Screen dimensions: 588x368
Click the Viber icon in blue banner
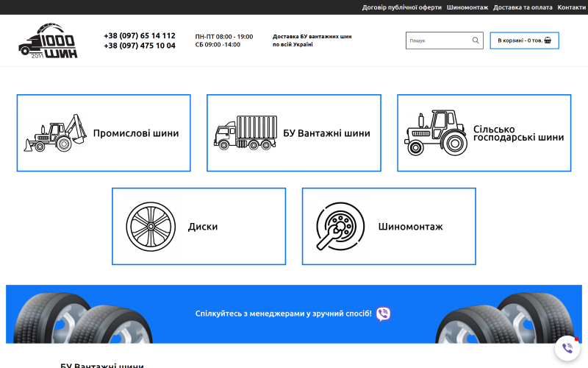click(x=383, y=314)
